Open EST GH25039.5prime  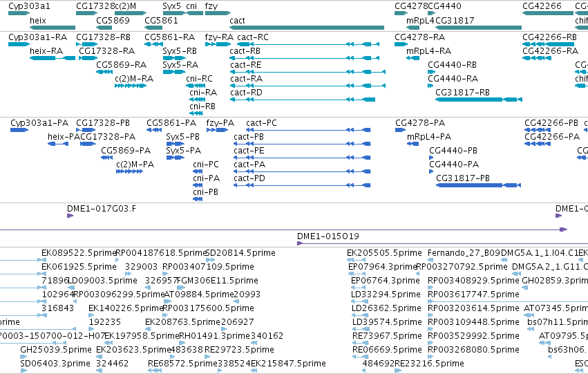point(56,350)
